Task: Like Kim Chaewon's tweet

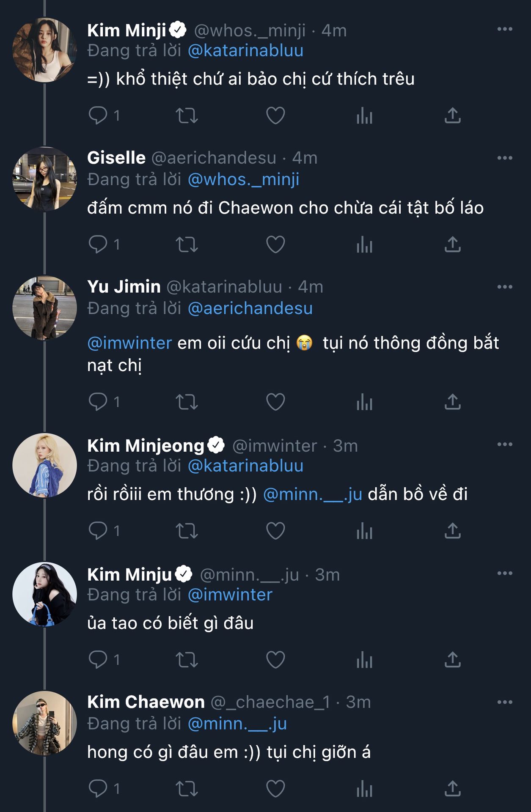Action: coord(275,789)
